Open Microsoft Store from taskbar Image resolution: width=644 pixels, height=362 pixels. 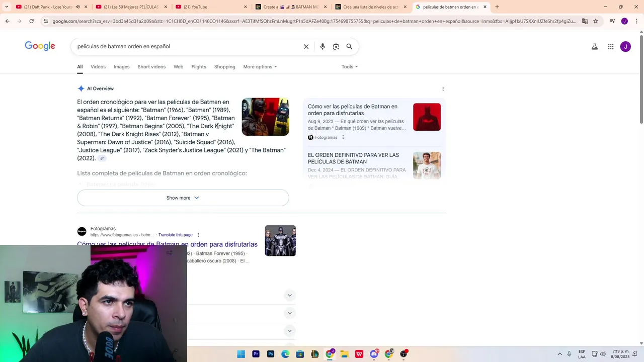click(300, 354)
